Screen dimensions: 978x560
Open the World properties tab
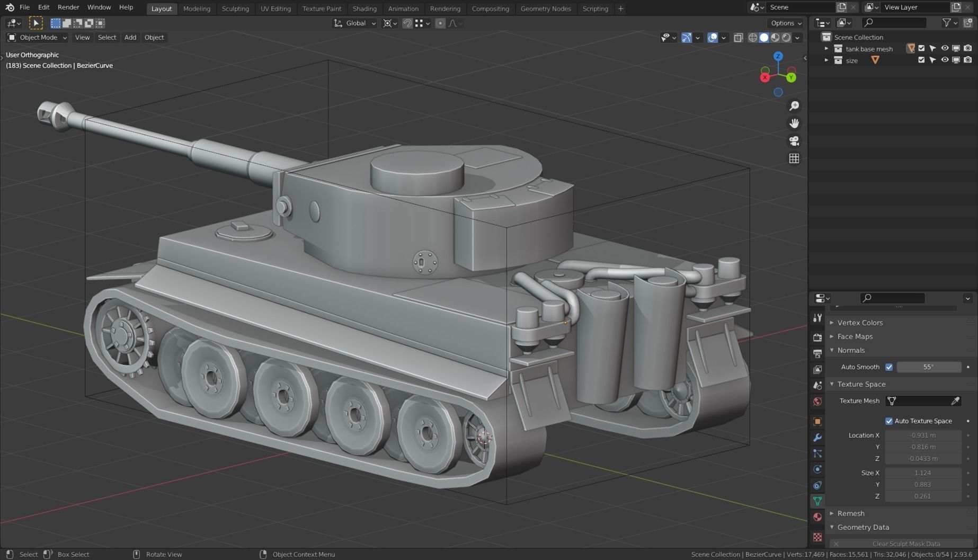click(817, 401)
